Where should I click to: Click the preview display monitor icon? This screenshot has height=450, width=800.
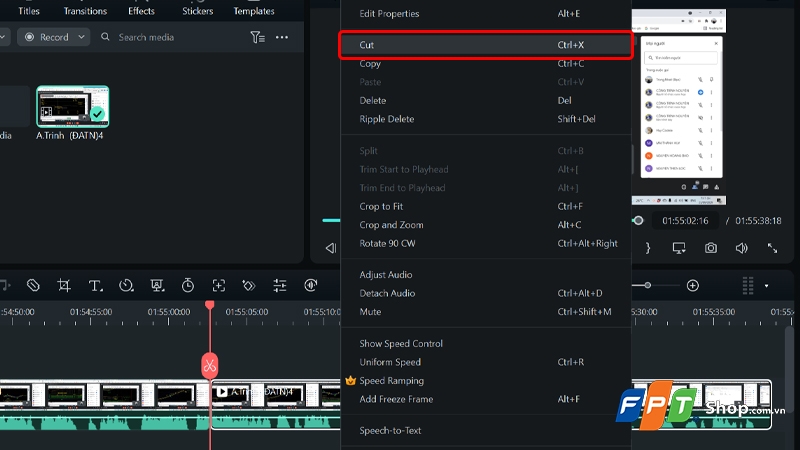[679, 248]
